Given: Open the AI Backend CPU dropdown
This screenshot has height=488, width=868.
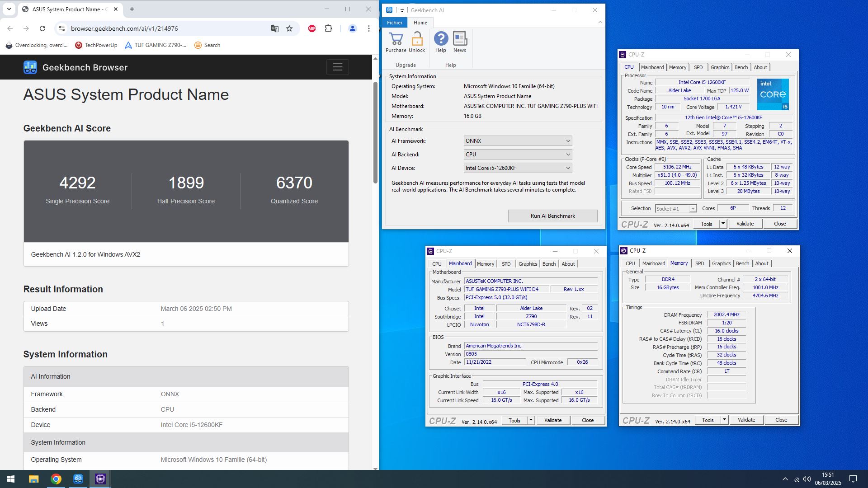Looking at the screenshot, I should [x=518, y=155].
